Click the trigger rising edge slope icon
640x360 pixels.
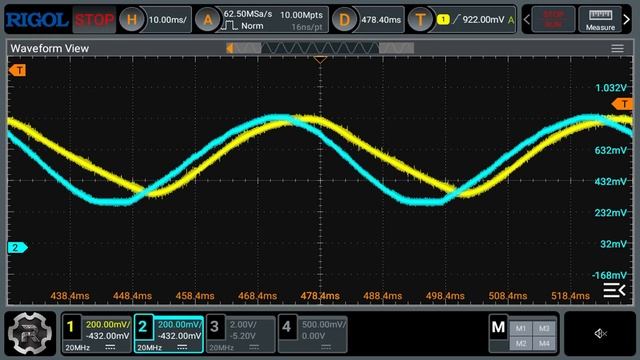pos(456,19)
